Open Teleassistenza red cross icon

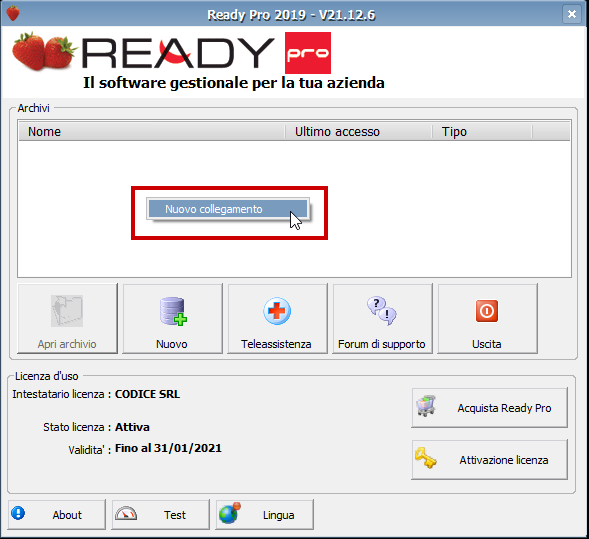[x=277, y=311]
